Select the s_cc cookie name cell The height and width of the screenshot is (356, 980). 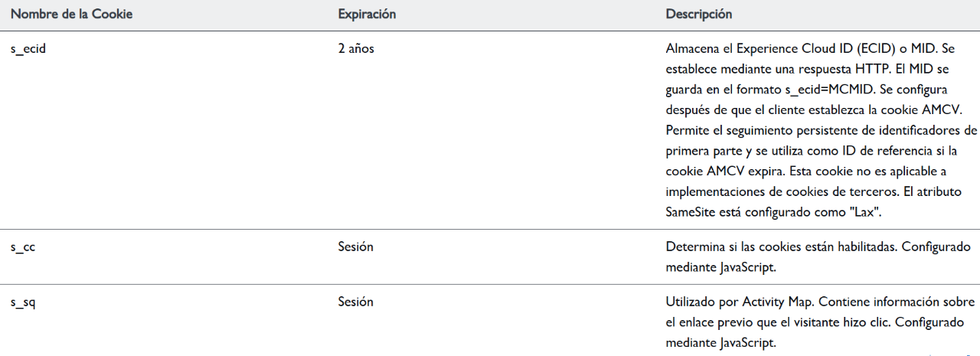(23, 247)
